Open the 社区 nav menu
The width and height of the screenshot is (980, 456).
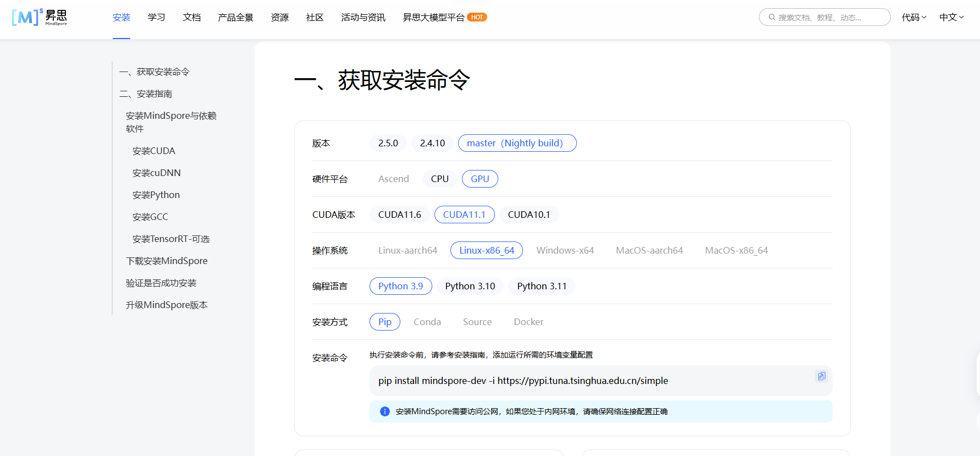(315, 17)
